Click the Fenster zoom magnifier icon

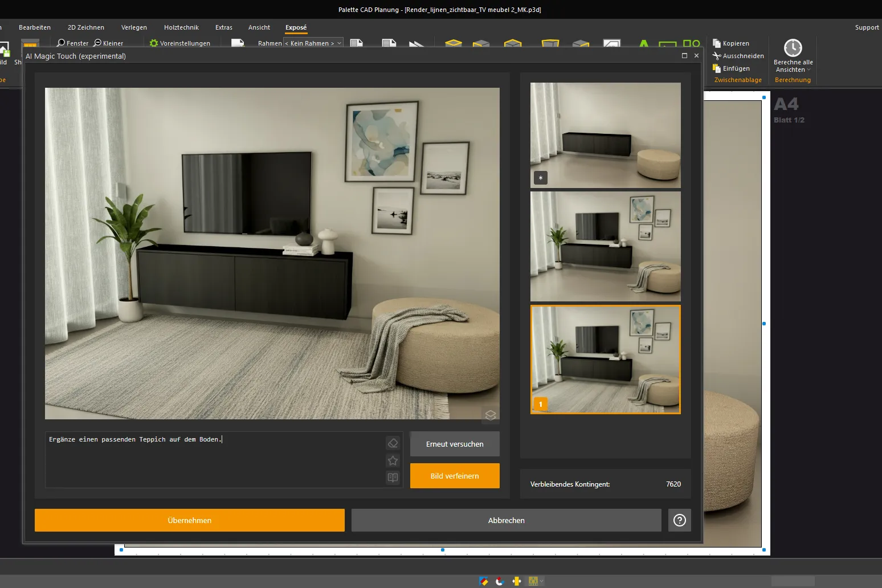point(61,43)
